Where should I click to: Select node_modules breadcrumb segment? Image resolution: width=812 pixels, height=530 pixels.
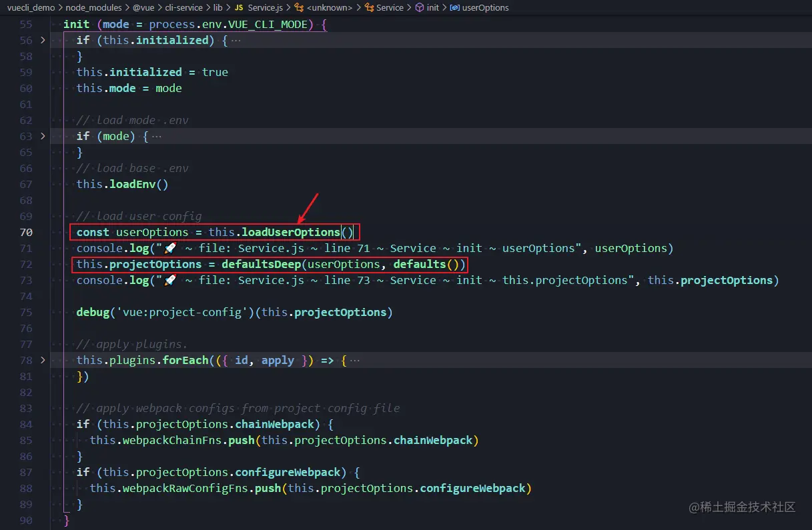point(94,8)
